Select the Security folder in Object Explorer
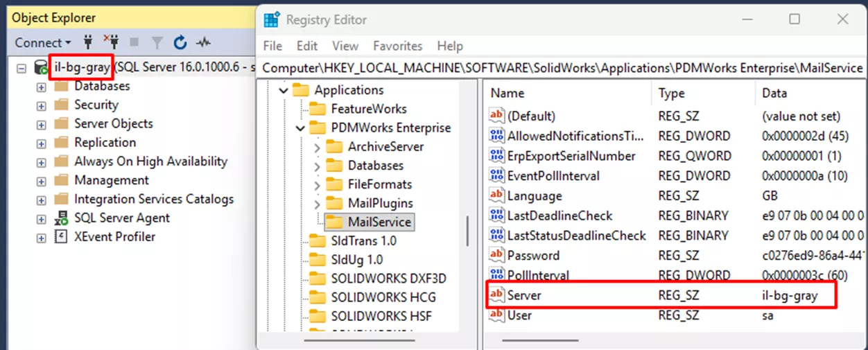Viewport: 868px width, 350px height. [96, 105]
